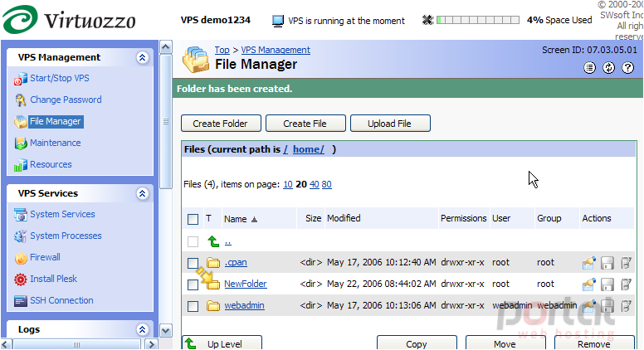Click the Upload File button
The width and height of the screenshot is (644, 350).
[x=390, y=124]
